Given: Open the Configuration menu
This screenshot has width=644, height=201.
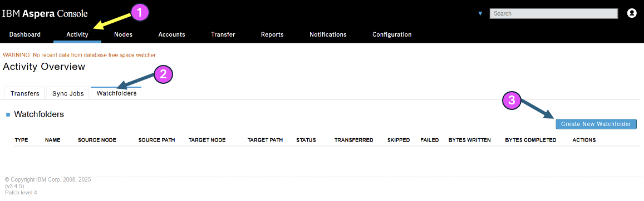Looking at the screenshot, I should 392,34.
